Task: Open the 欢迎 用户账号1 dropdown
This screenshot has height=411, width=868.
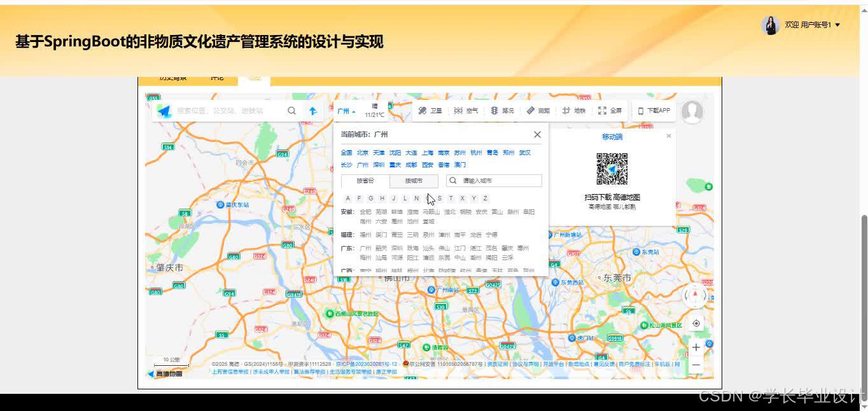Action: [812, 25]
